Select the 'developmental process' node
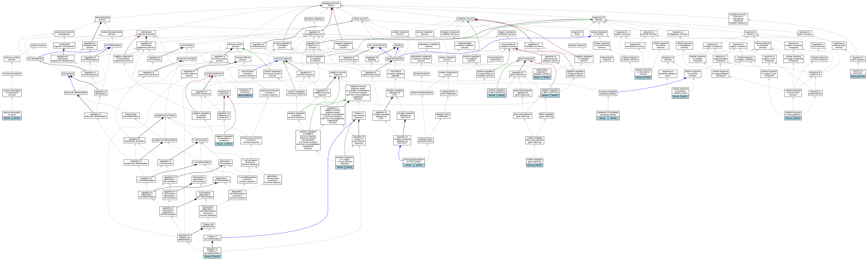The image size is (868, 260). click(x=103, y=19)
